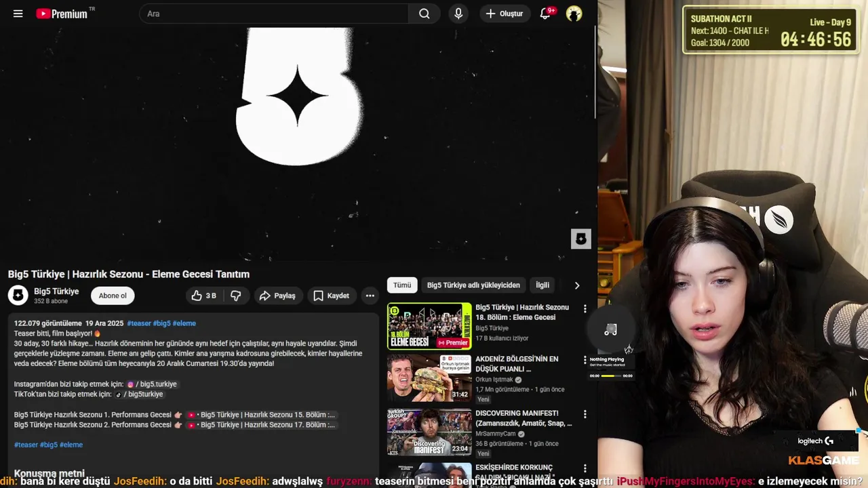This screenshot has height=488, width=868.
Task: Open options for AKDENİZ BÖLGESİ'NİN video
Action: pos(585,360)
